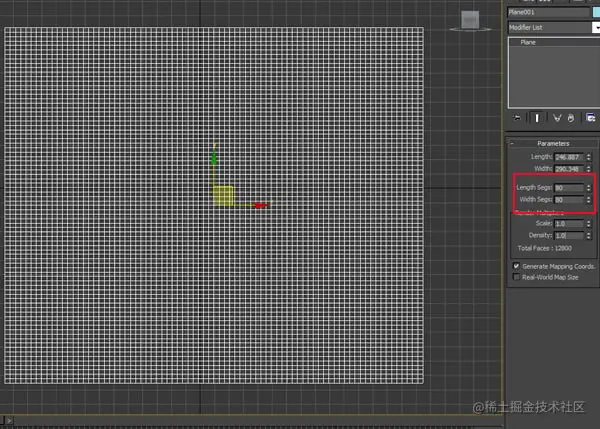Click the Total Faces : 12800 text
Viewport: 600px width, 429px height.
pos(545,248)
